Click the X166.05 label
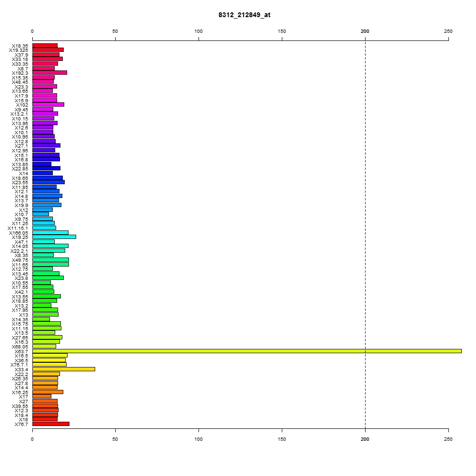476x476 pixels. point(18,233)
